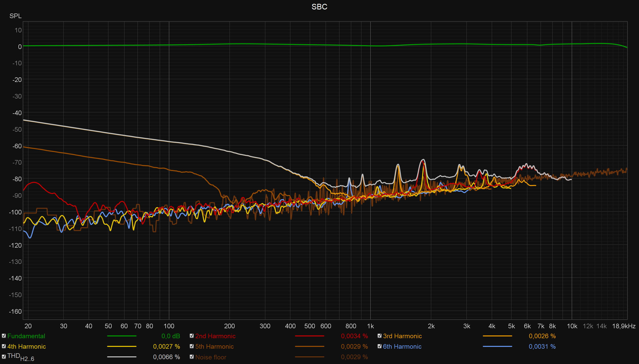Click the SBC graph title
Viewport: 639px width, 364px height.
(x=319, y=7)
